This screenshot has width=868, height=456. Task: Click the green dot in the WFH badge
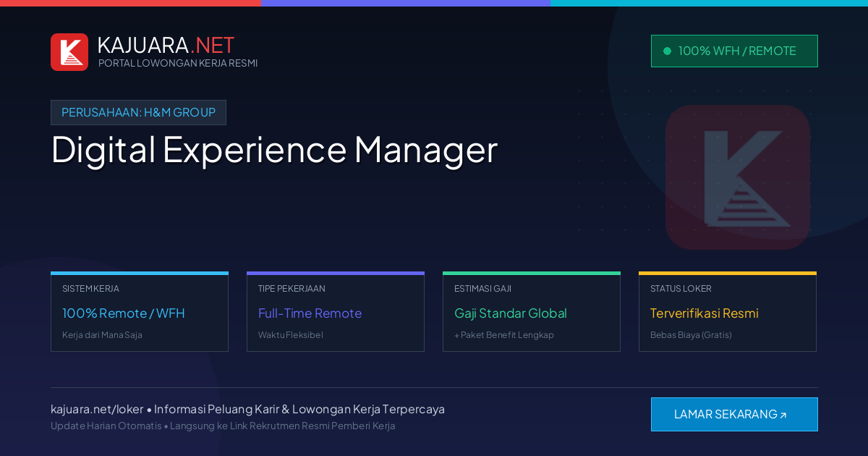tap(667, 51)
